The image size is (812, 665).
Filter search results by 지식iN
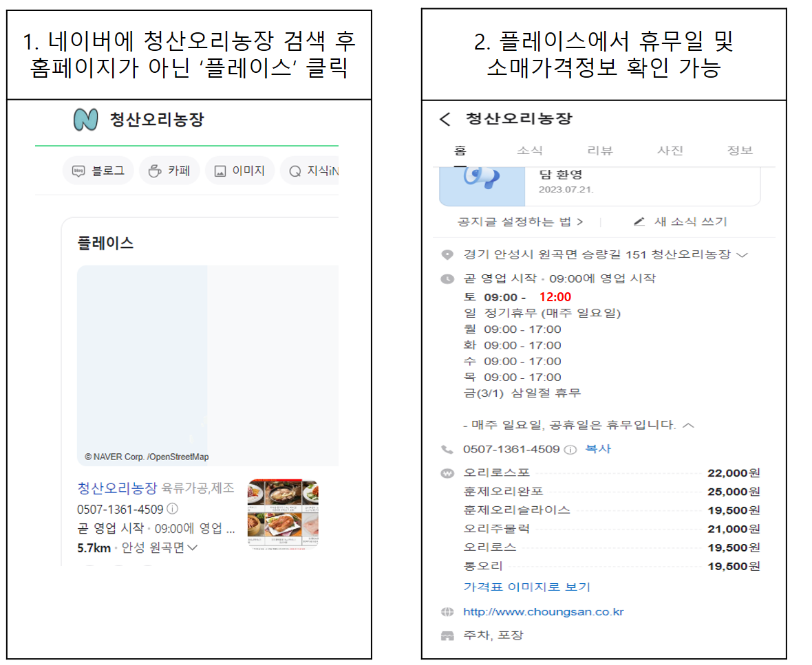pos(310,171)
